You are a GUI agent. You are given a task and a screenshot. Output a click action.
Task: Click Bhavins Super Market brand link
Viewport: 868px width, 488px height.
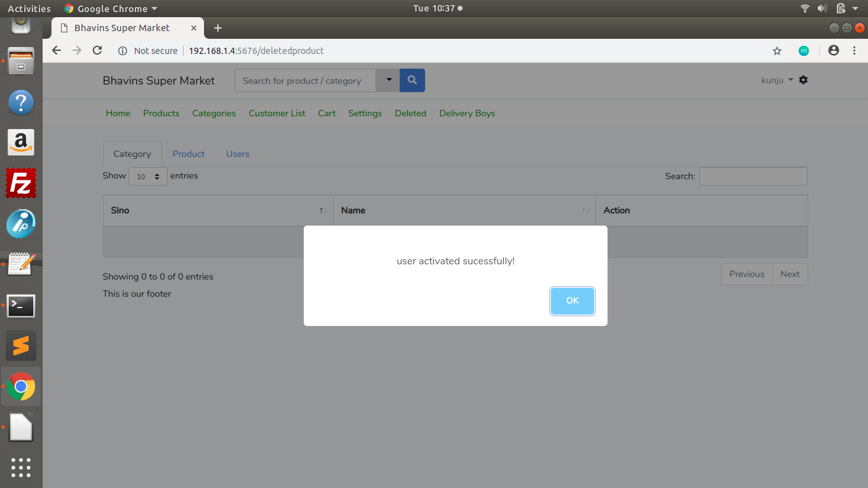pos(159,81)
